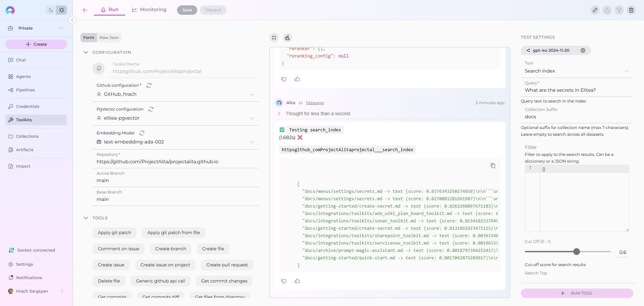Open the Run tab
Viewport: 644px width, 306px height.
pyautogui.click(x=110, y=10)
